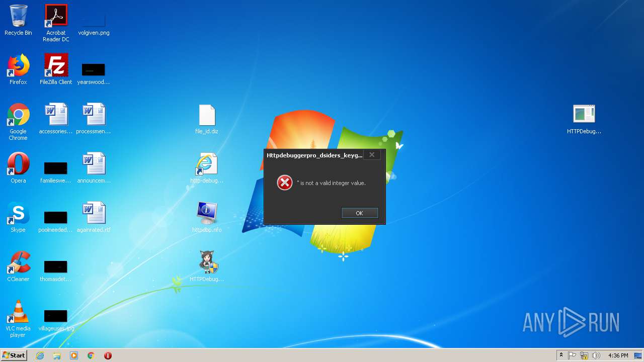Open Google Chrome desktop shortcut
This screenshot has width=644, height=362.
[18, 122]
